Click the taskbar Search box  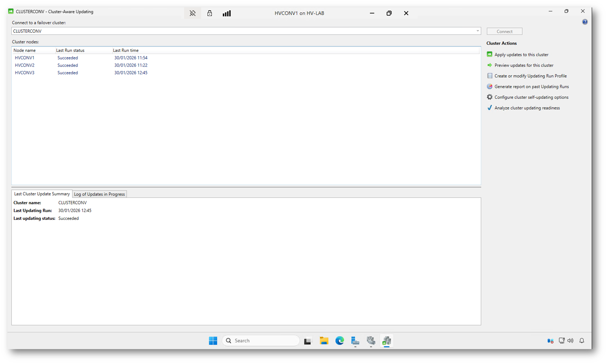pos(261,341)
